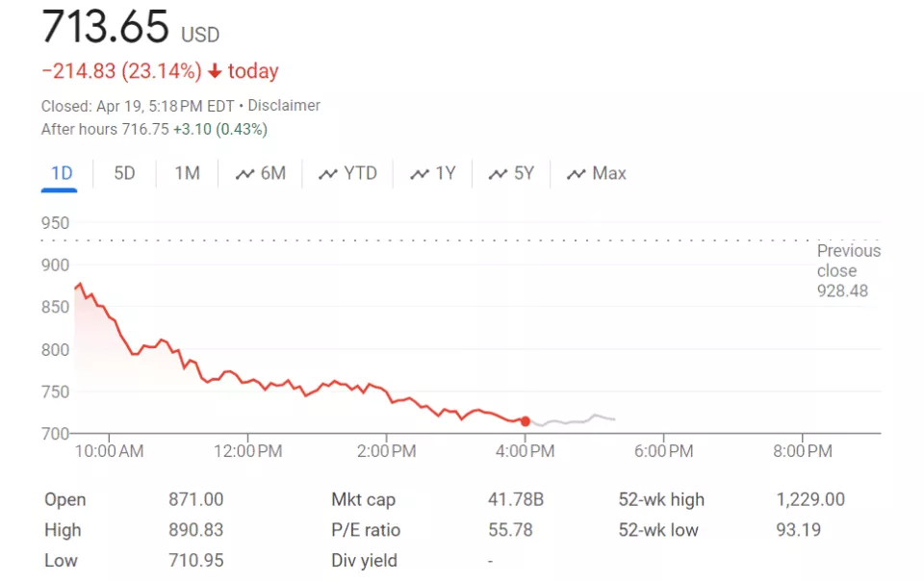Click the 5Y trend chart icon
The image size is (924, 581).
pos(498,174)
